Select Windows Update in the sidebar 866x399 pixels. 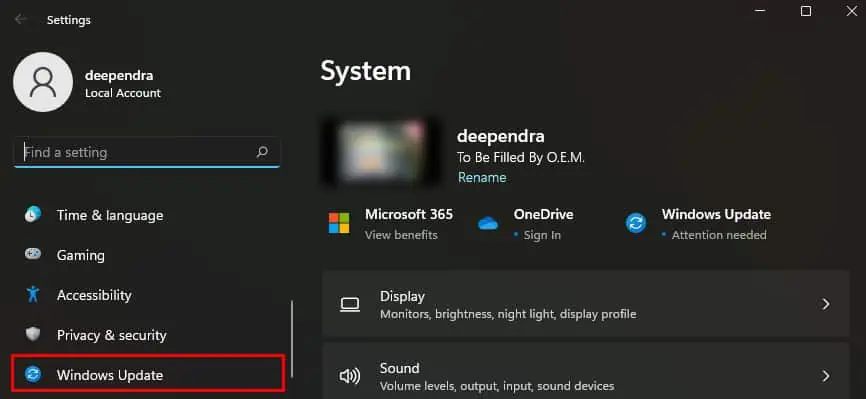(x=149, y=375)
